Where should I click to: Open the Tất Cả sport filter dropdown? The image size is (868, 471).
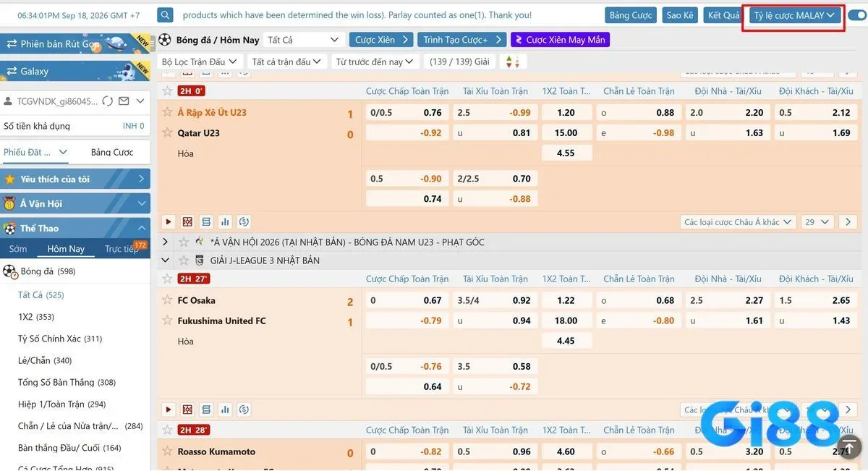point(302,40)
